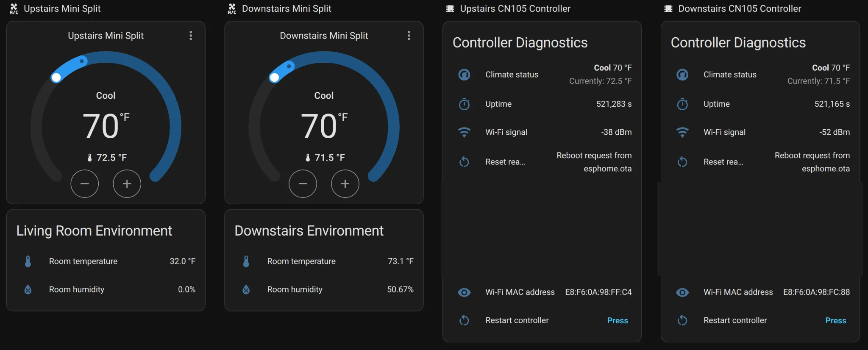Open Upstairs climate status Cool 70 °F
This screenshot has width=868, height=350.
(612, 68)
